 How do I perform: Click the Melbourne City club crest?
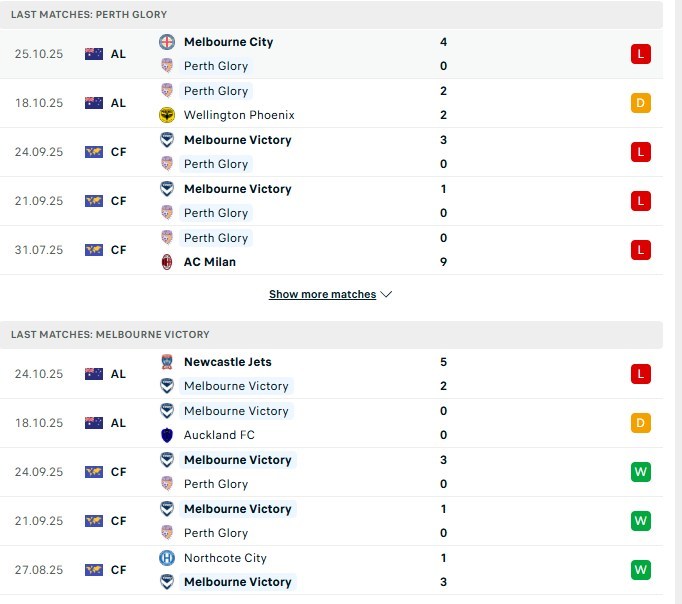167,42
